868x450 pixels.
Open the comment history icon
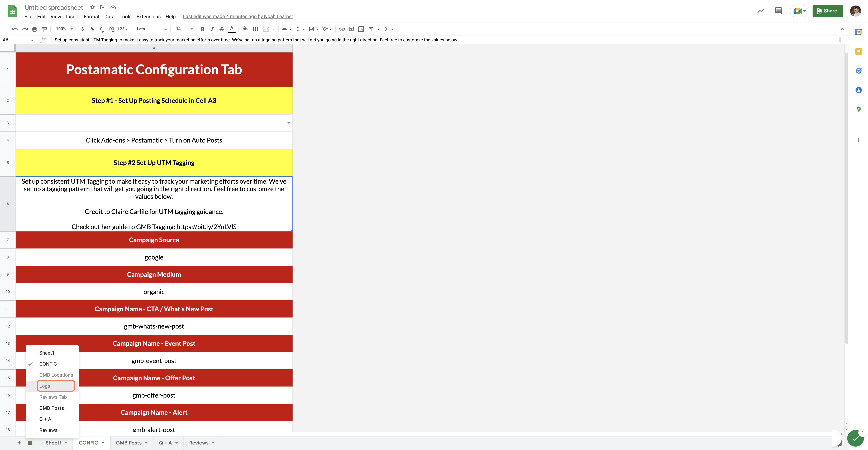(778, 11)
